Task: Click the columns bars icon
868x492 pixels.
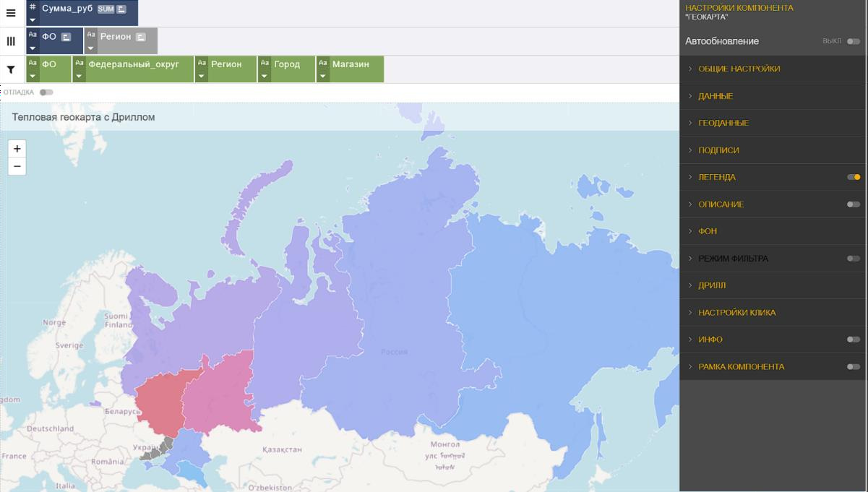Action: pyautogui.click(x=11, y=41)
